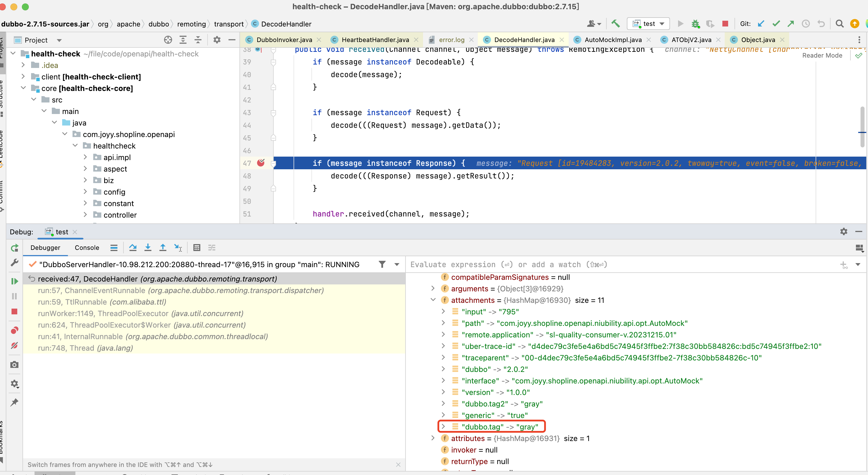Click Evaluate Expression calculator icon
Image resolution: width=868 pixels, height=475 pixels.
coord(197,248)
